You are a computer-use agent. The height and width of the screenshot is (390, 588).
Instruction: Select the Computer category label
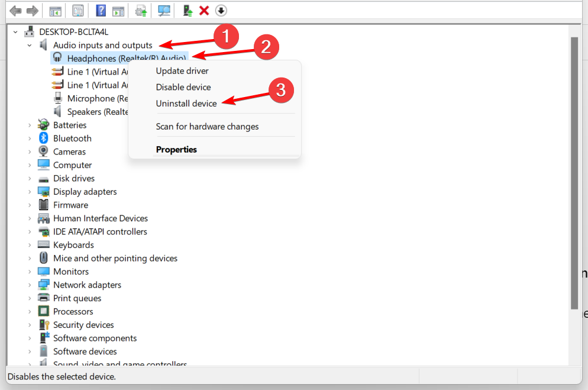point(72,165)
